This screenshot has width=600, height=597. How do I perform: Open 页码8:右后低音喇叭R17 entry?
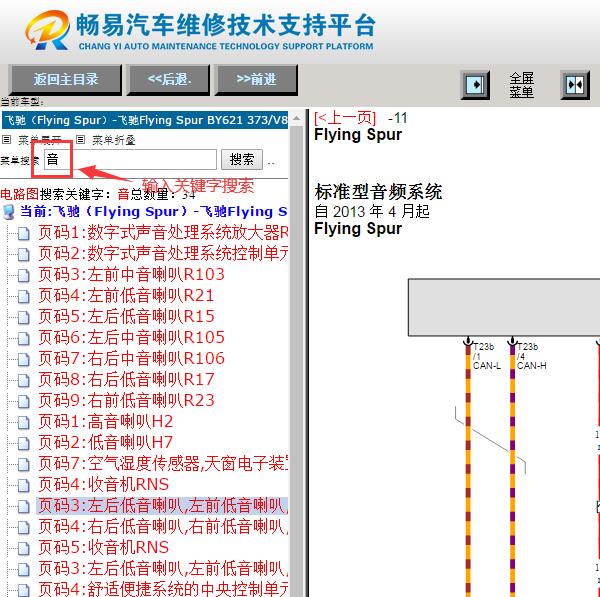[126, 379]
